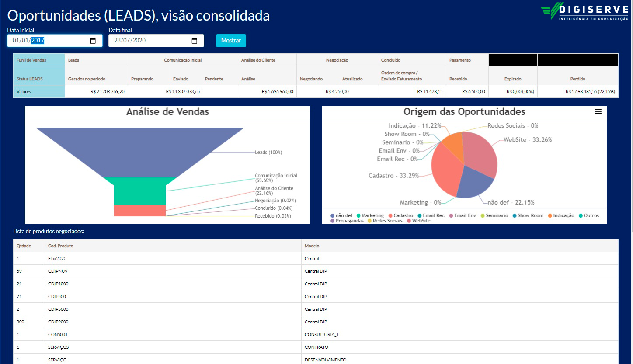Toggle the WebSite legend item
Viewport: 633px width, 364px height.
pos(421,221)
